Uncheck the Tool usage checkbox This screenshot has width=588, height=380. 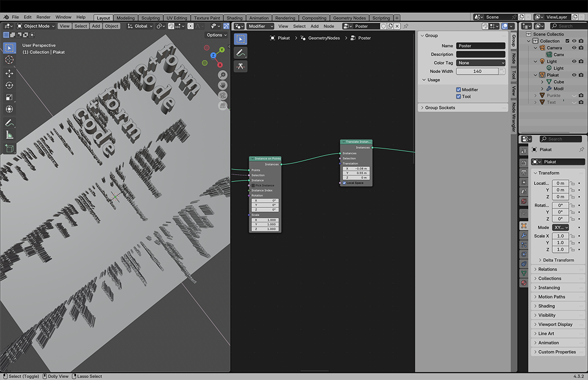(458, 96)
